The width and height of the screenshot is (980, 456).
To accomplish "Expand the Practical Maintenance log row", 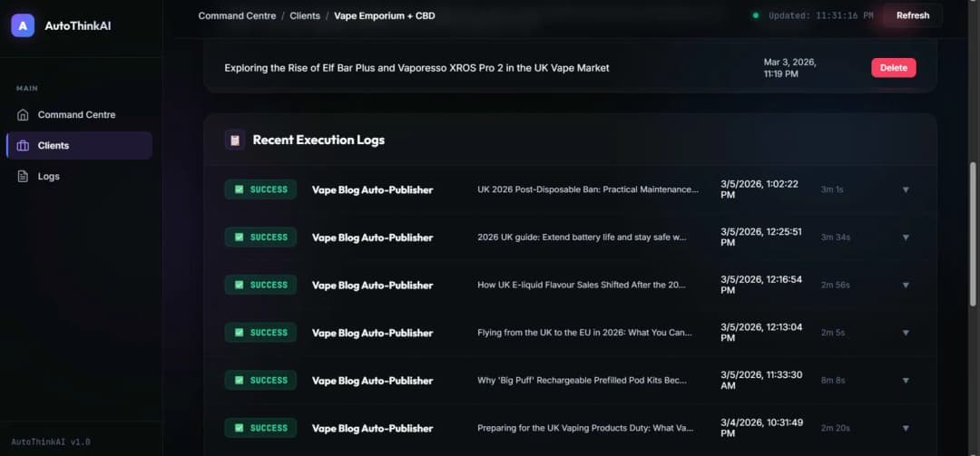I will click(905, 189).
